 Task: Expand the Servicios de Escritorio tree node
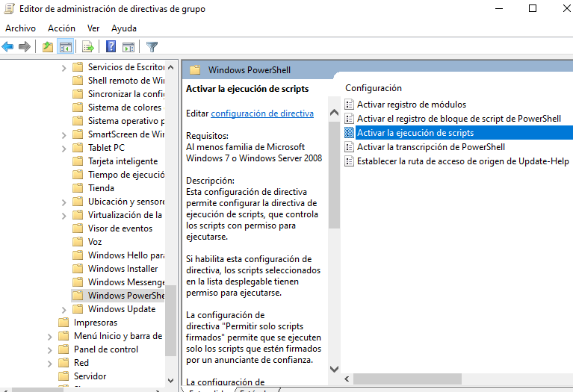pos(64,68)
